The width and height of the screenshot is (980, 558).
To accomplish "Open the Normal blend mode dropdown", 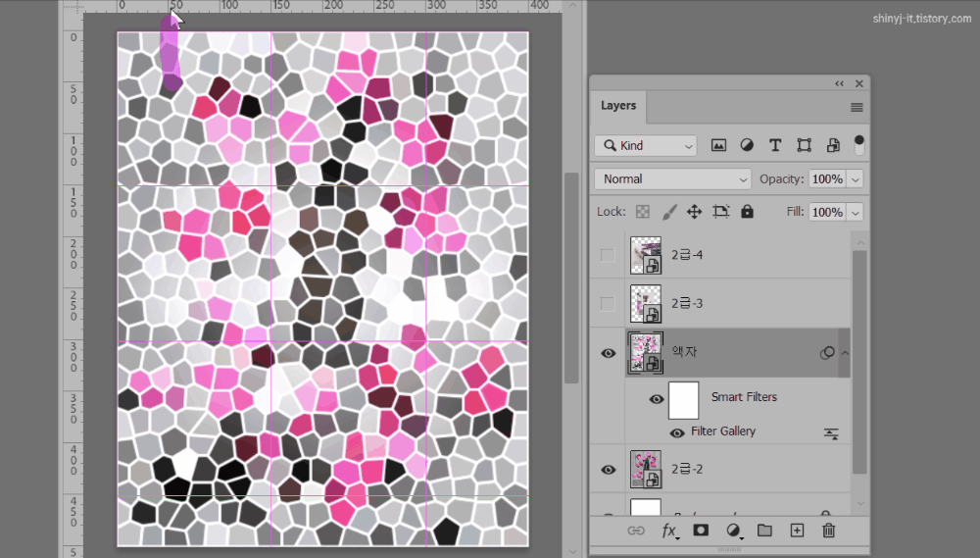I will [672, 179].
